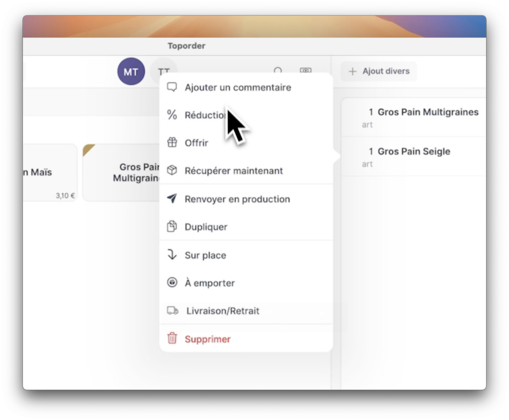This screenshot has height=420, width=509.
Task: Click the Sur place arrow icon
Action: [x=172, y=255]
